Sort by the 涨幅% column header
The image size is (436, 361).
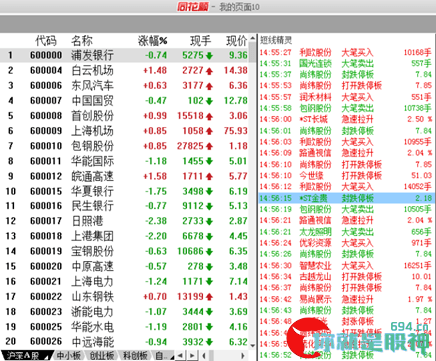pyautogui.click(x=153, y=41)
